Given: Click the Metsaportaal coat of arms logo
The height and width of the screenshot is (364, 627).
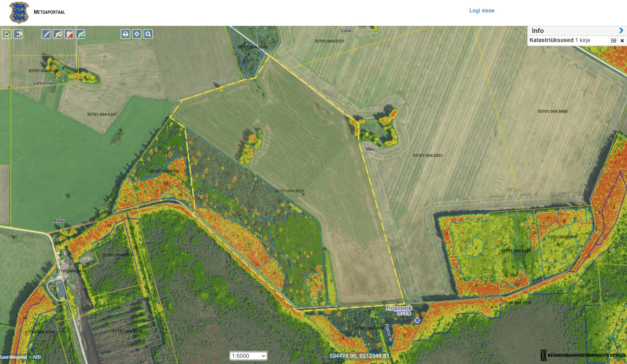Looking at the screenshot, I should [19, 12].
